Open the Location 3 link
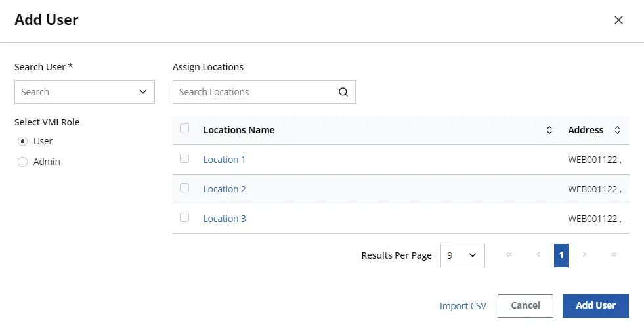 click(x=225, y=219)
